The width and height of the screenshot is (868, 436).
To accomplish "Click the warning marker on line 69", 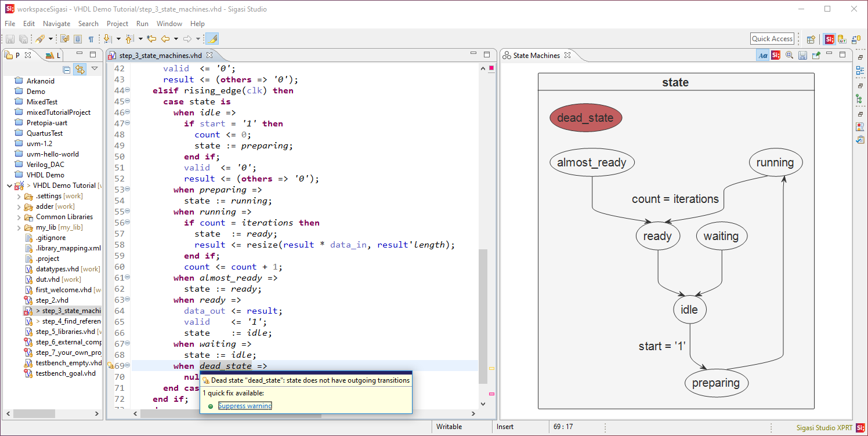I will point(111,366).
